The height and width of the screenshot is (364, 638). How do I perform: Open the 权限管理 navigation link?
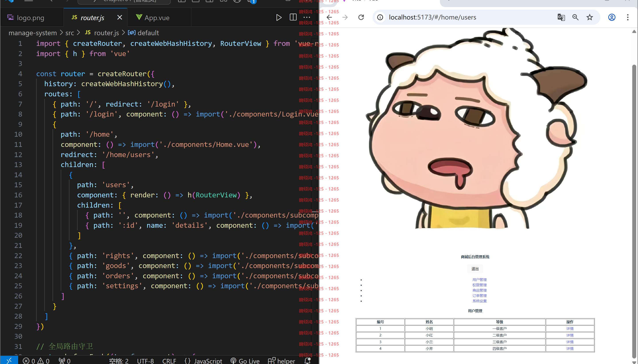point(479,285)
